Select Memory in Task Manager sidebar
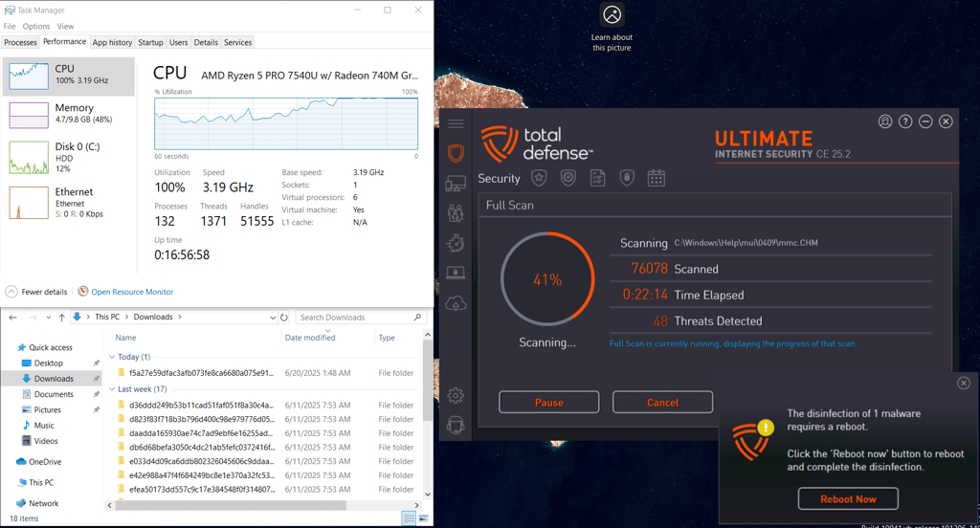Screen dimensions: 980x528 pos(69,115)
